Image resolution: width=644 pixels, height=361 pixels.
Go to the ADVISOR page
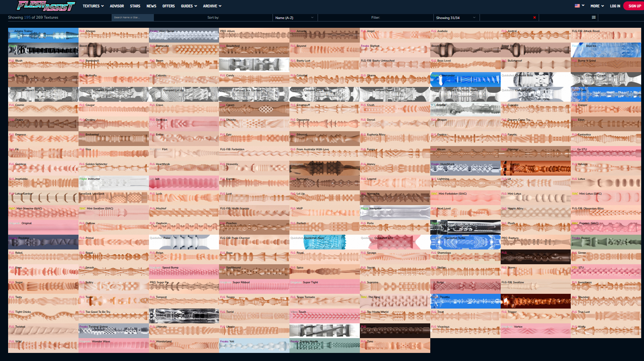coord(117,6)
